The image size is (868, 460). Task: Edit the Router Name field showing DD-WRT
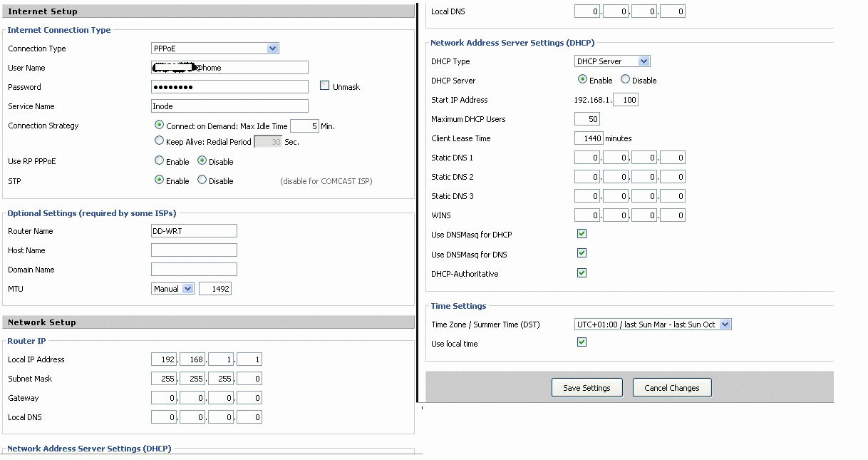click(194, 231)
